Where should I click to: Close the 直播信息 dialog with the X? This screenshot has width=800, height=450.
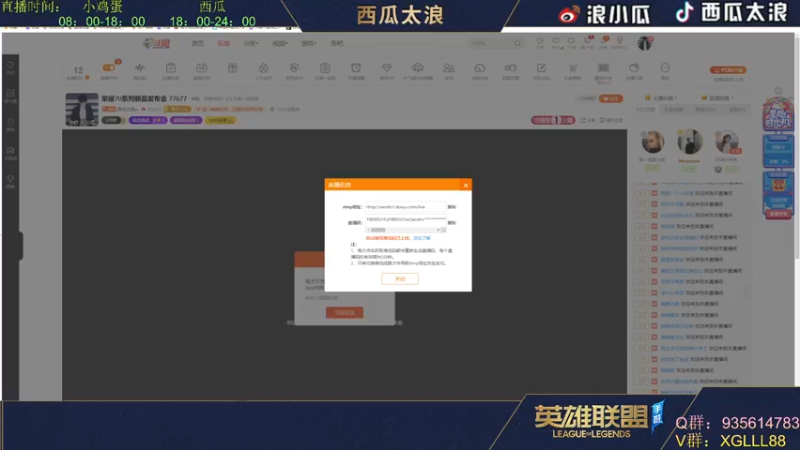[466, 185]
